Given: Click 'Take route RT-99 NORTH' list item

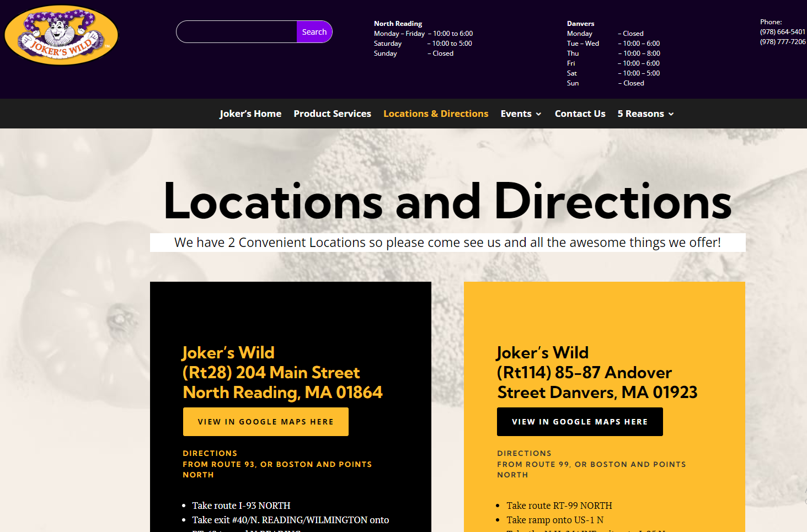Looking at the screenshot, I should point(559,506).
